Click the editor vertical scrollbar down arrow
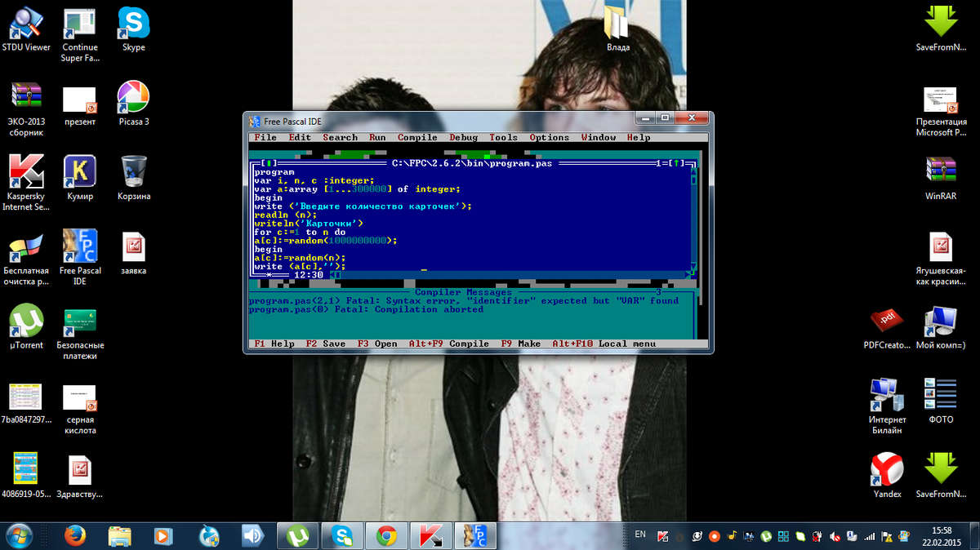The height and width of the screenshot is (550, 980). [x=694, y=267]
